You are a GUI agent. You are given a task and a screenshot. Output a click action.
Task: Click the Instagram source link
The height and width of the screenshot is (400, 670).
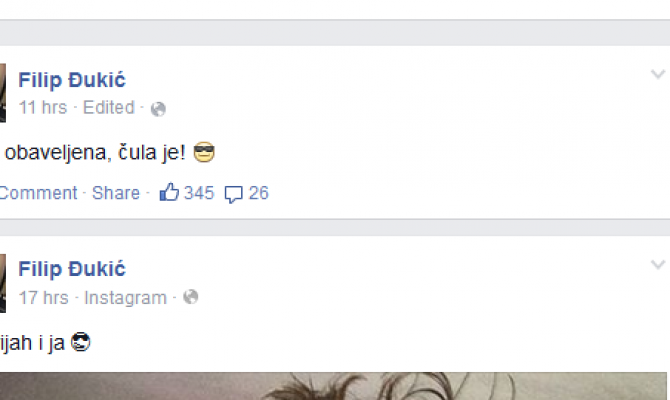pyautogui.click(x=125, y=298)
